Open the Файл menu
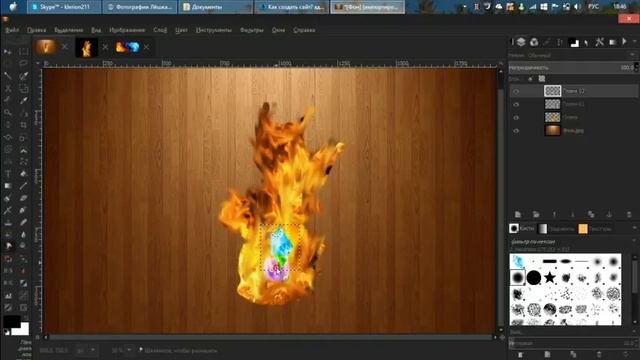 coord(12,30)
